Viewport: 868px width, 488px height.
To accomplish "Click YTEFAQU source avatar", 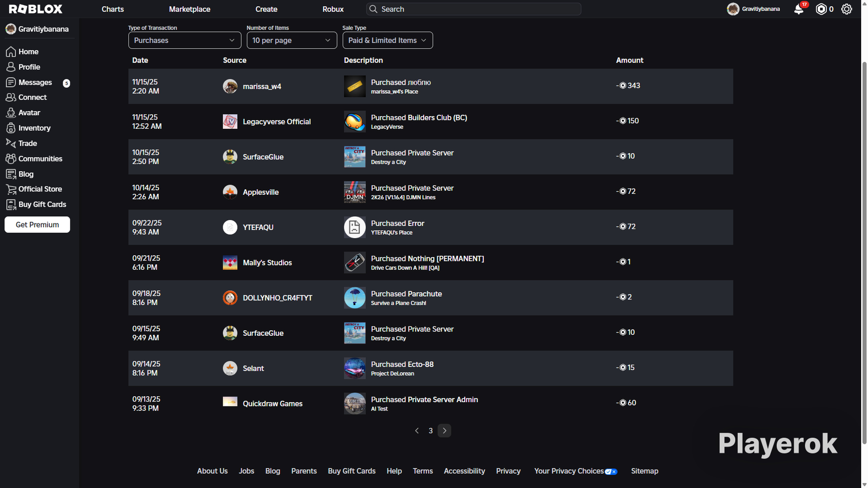I will (230, 227).
